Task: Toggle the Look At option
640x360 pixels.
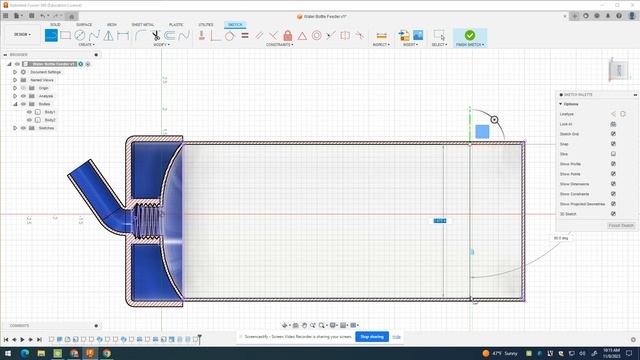Action: click(613, 124)
